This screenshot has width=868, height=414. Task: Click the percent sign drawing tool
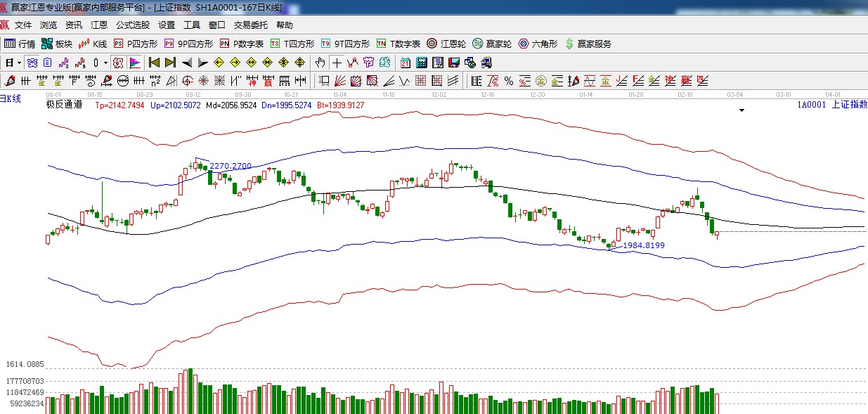pos(508,80)
